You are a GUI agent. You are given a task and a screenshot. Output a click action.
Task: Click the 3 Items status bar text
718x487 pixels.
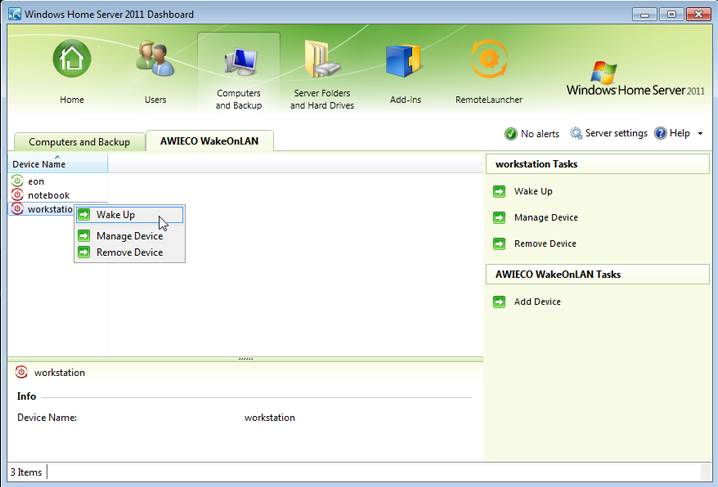coord(26,472)
